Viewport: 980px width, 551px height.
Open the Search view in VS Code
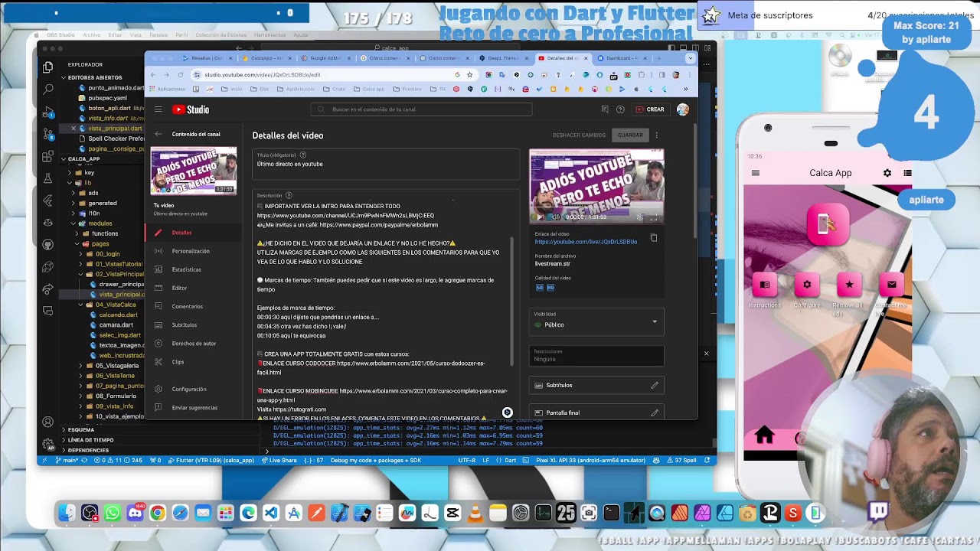[x=47, y=90]
